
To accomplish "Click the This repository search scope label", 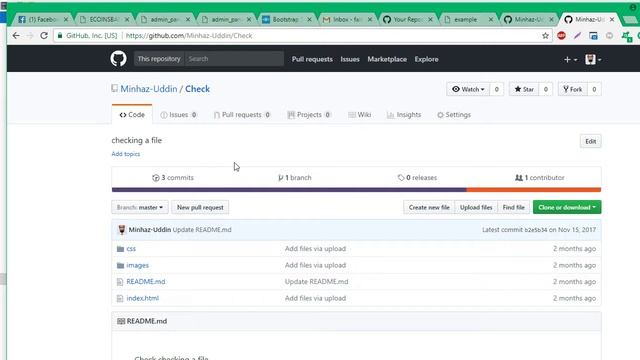I will tap(159, 59).
